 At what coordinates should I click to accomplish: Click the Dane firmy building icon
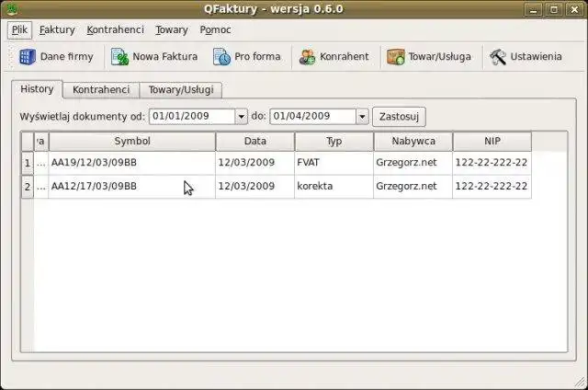tap(28, 57)
